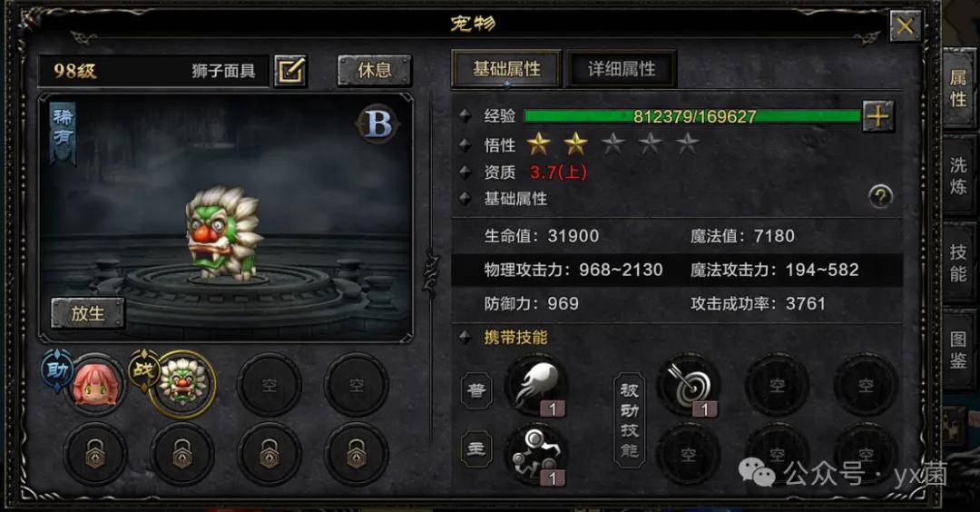
Task: Click the last locked pet slot
Action: [x=357, y=453]
